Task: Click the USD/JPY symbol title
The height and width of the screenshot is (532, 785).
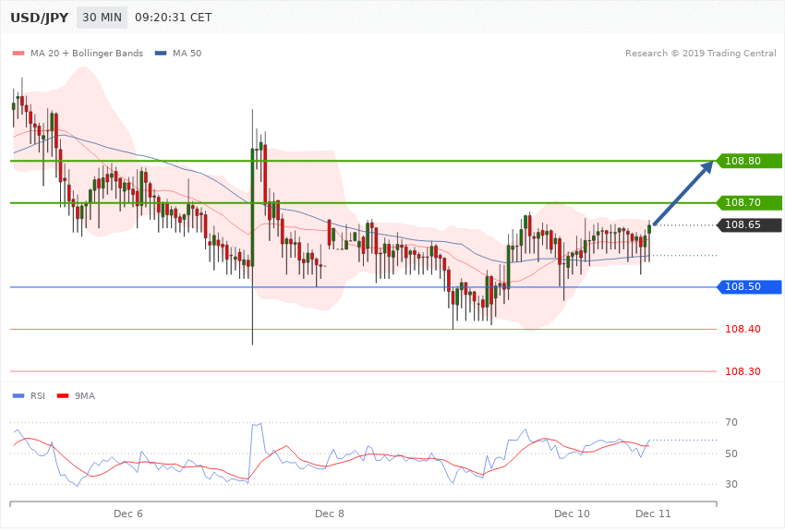Action: pyautogui.click(x=40, y=18)
